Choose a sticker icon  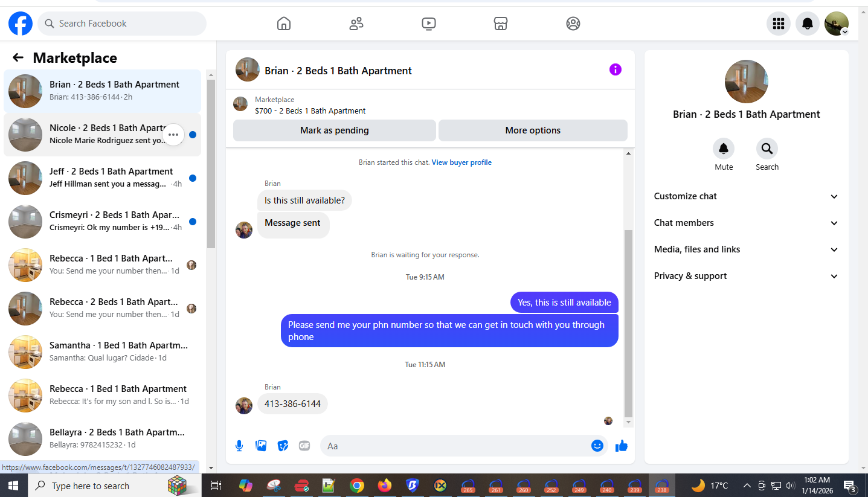(x=283, y=446)
